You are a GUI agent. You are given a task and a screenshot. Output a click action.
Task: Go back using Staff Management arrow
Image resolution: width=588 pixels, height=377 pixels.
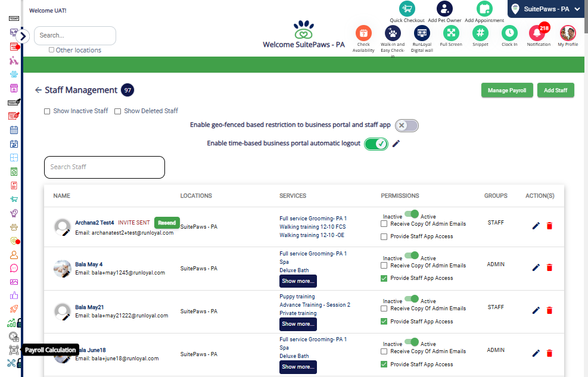tap(38, 90)
